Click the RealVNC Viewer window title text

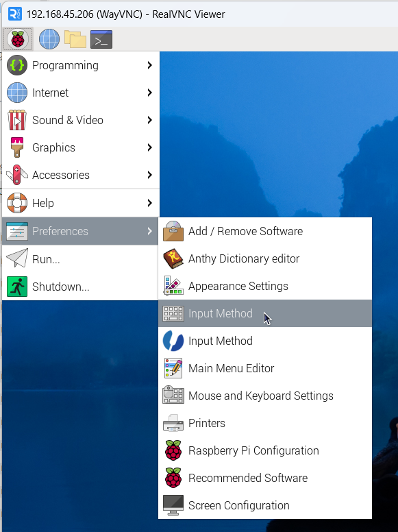[125, 14]
